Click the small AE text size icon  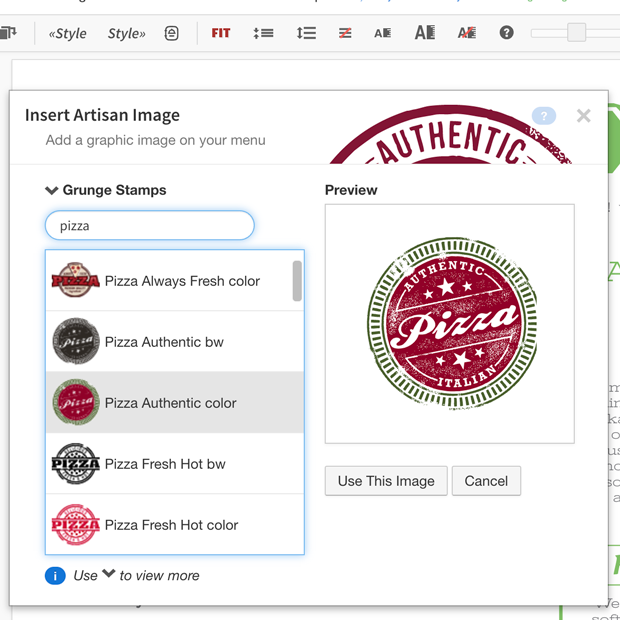click(383, 33)
